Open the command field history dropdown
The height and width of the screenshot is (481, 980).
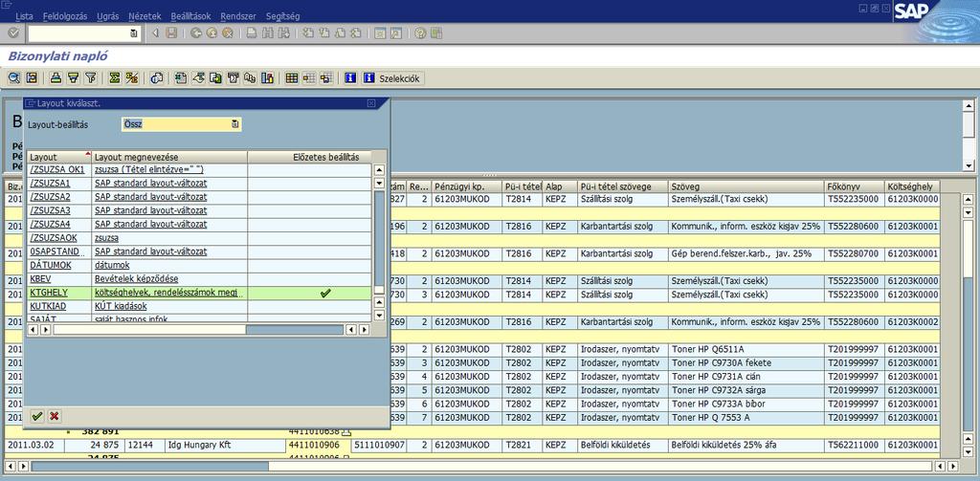134,33
